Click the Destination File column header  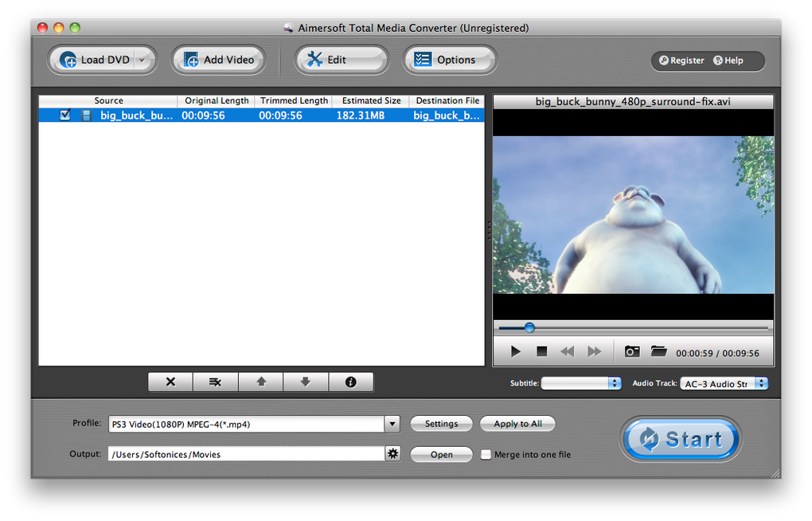coord(447,100)
